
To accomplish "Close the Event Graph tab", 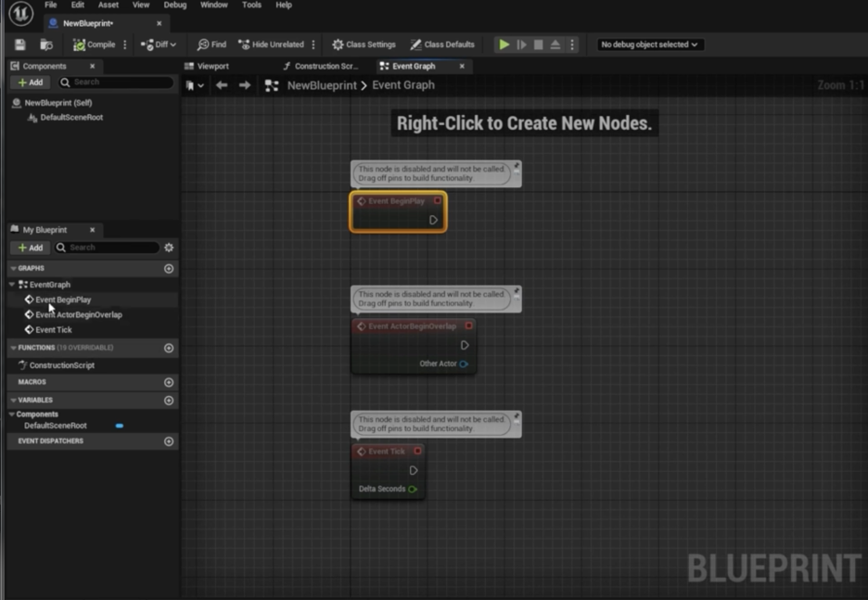I will click(462, 67).
